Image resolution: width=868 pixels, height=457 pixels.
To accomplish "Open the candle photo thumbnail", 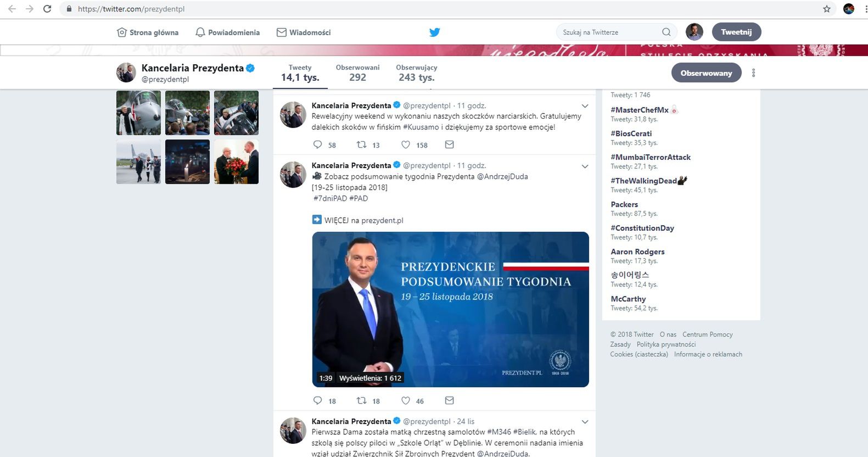I will click(187, 161).
